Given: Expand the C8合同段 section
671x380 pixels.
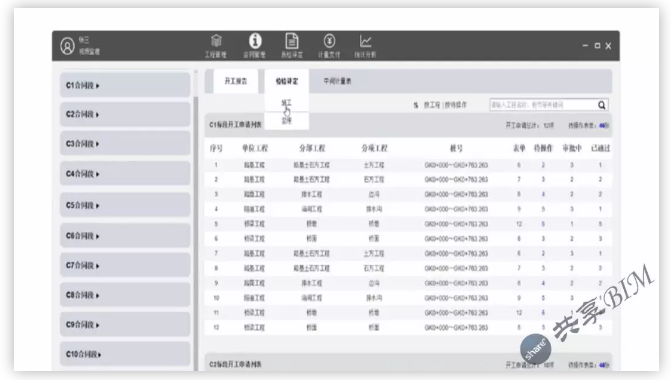Looking at the screenshot, I should (x=125, y=295).
